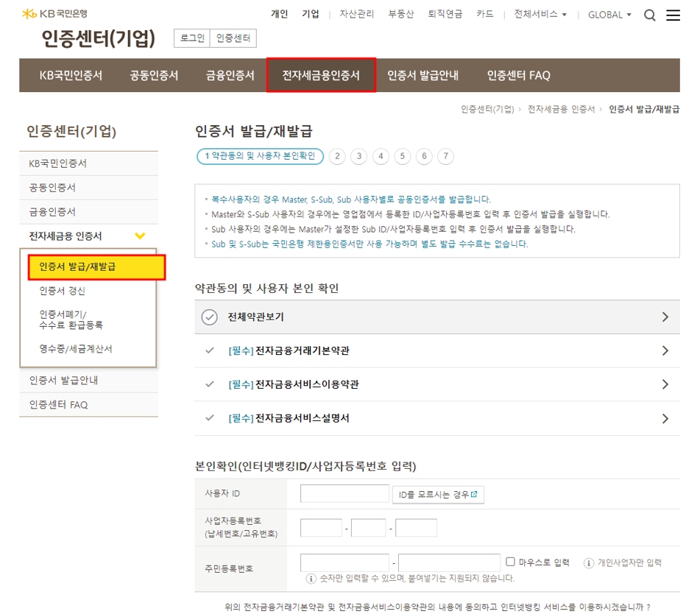This screenshot has width=700, height=614.
Task: Select the 금융인증서 navigation tab
Action: [230, 76]
